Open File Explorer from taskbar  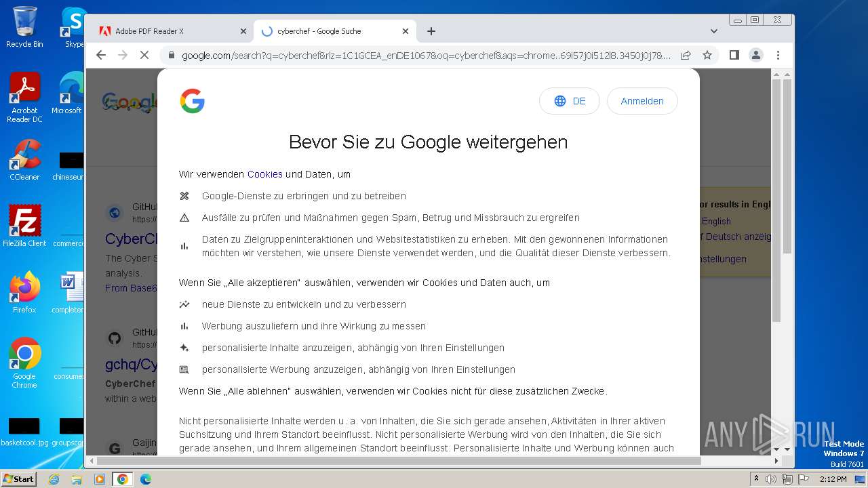77,479
